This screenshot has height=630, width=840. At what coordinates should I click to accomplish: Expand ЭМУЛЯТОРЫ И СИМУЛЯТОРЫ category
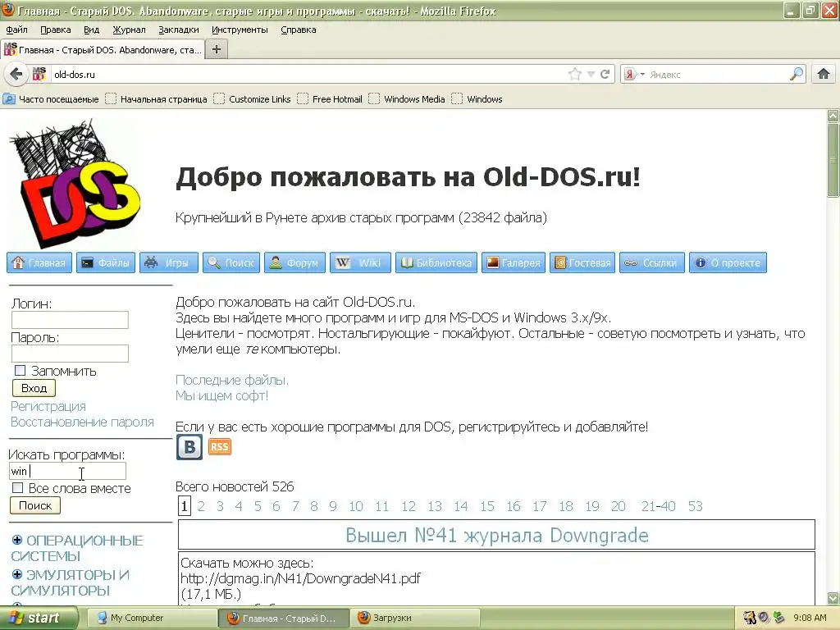pyautogui.click(x=17, y=574)
